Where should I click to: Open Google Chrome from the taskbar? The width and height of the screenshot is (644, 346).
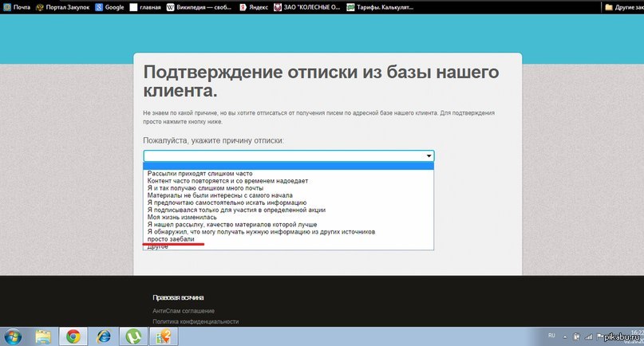[73, 336]
